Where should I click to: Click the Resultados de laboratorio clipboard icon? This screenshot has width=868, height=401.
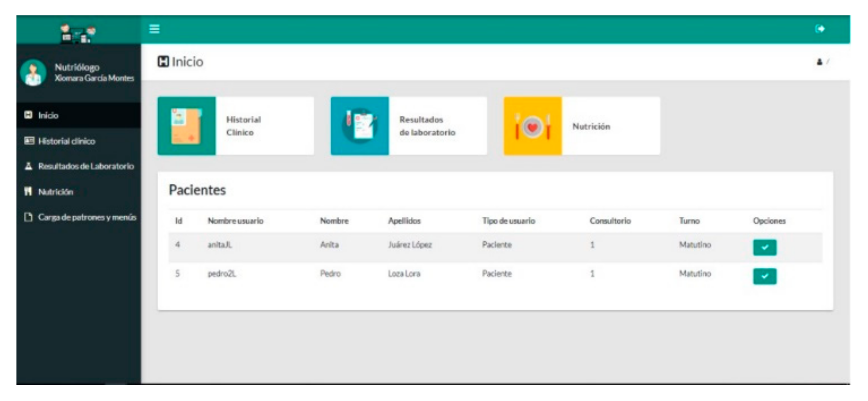(360, 126)
